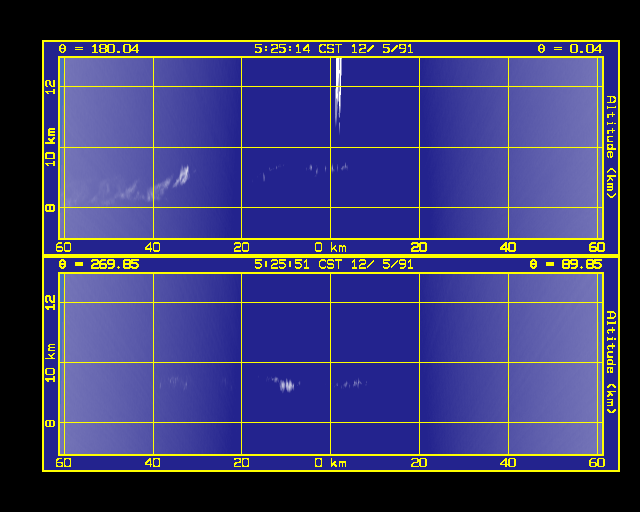Click the 8 altitude tick in top panel
The image size is (640, 512).
(x=50, y=208)
